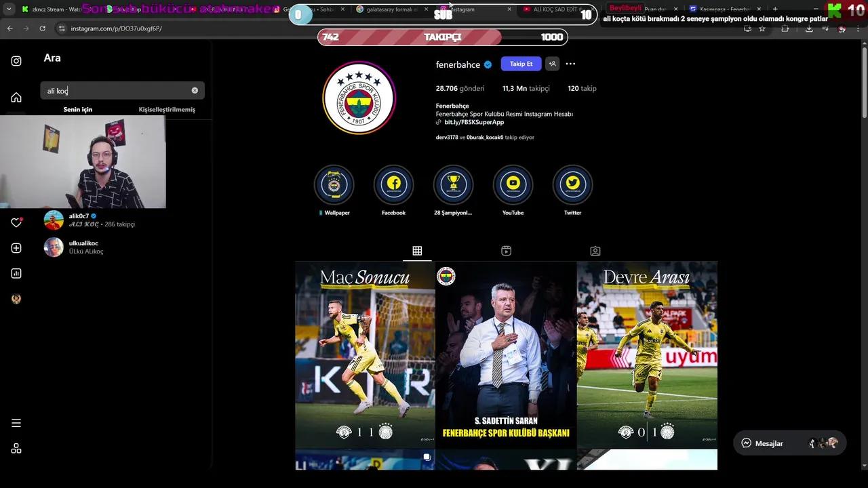Image resolution: width=868 pixels, height=488 pixels.
Task: Open the dashboard bar chart icon in the sidebar
Action: (x=16, y=273)
